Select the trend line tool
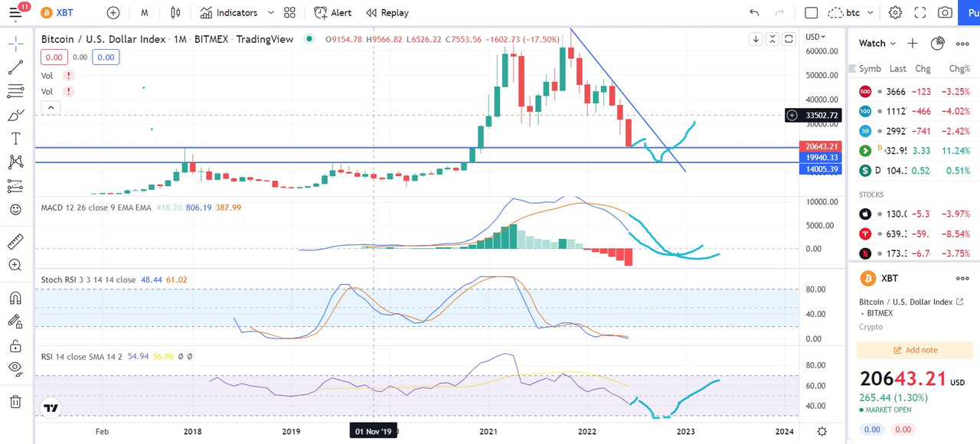The width and height of the screenshot is (980, 444). pos(15,68)
